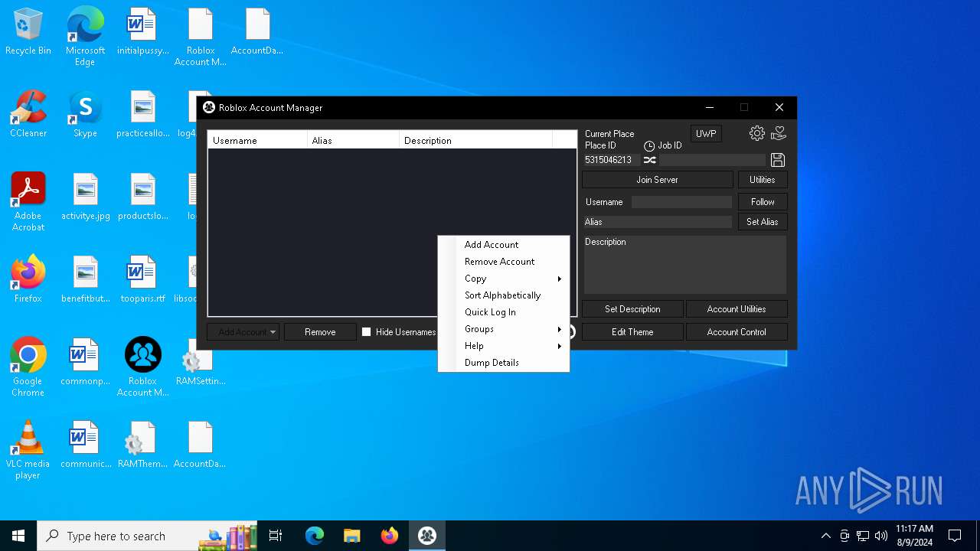Select Add Account in context menu

click(504, 245)
